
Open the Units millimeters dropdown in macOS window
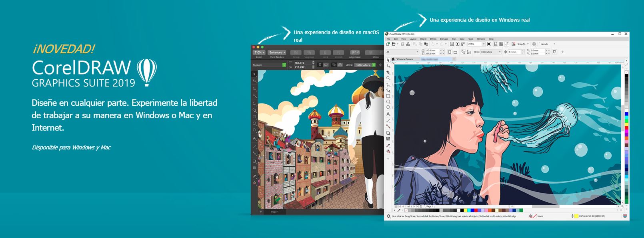pos(366,65)
